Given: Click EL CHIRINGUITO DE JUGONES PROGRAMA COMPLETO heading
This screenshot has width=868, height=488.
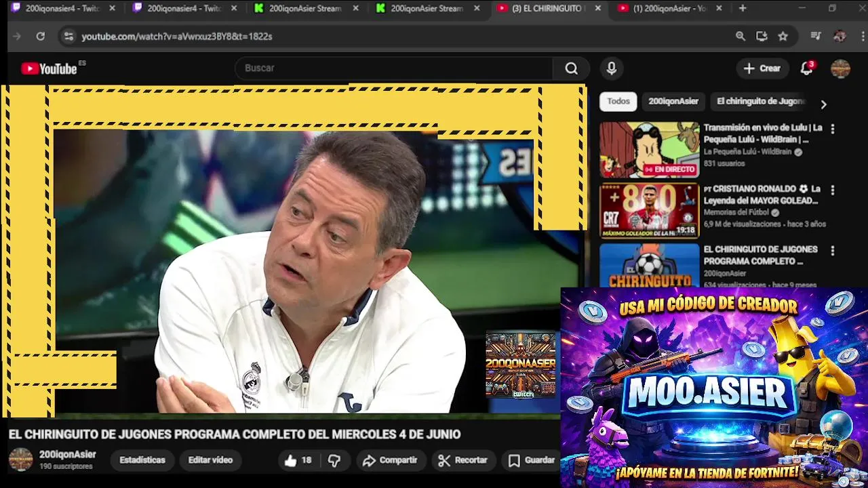Looking at the screenshot, I should pos(235,434).
